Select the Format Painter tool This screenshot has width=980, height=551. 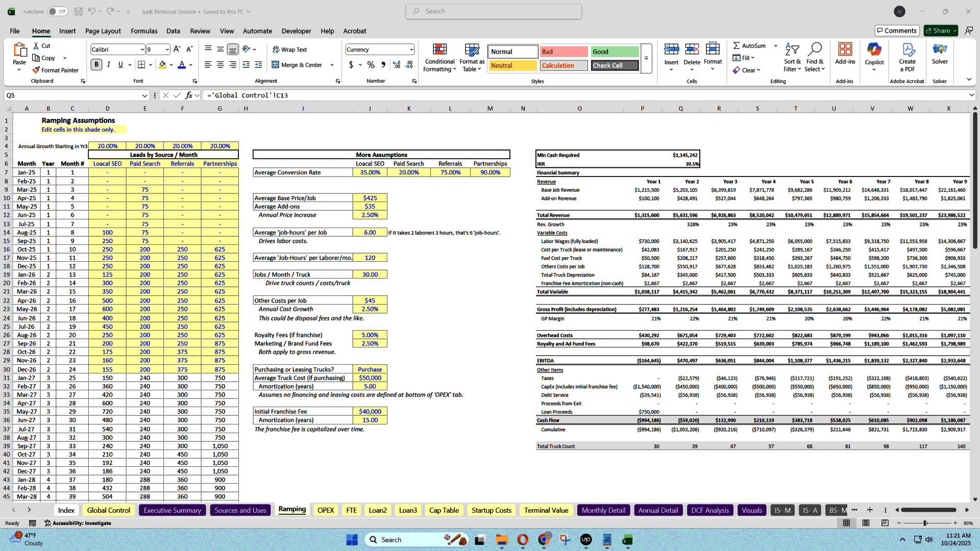pos(56,70)
